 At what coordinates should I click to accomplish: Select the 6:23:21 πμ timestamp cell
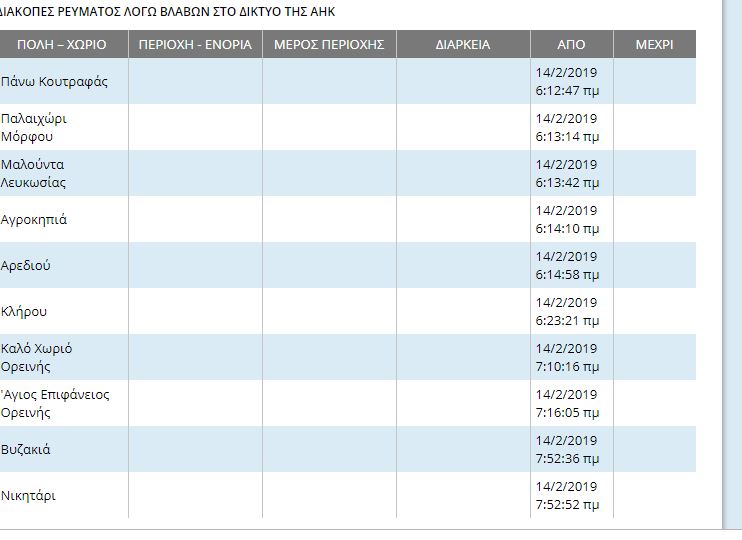tap(567, 321)
